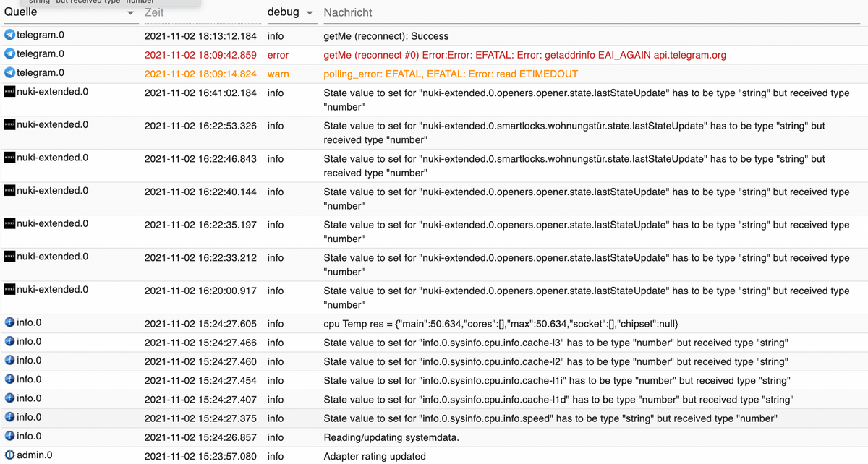Click the timestamp 2021-11-02 16:41:02.184
Screen dimensions: 868x464
pos(200,93)
